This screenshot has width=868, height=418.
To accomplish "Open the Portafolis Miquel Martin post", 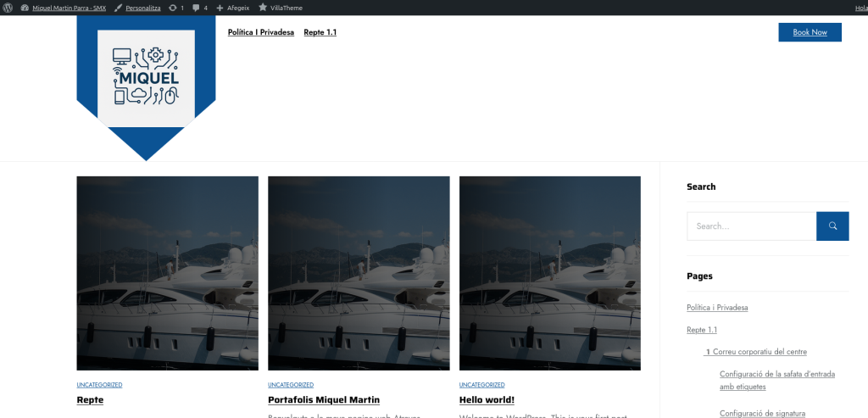I will point(324,399).
